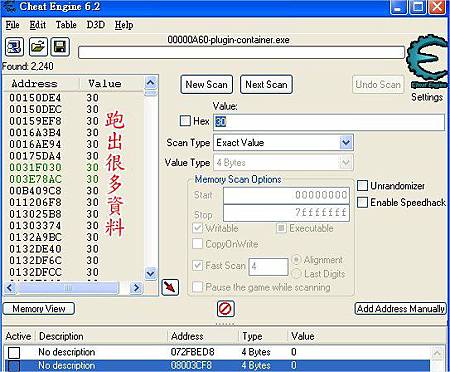
Task: Toggle the Fast Scan checkbox
Action: coord(198,265)
